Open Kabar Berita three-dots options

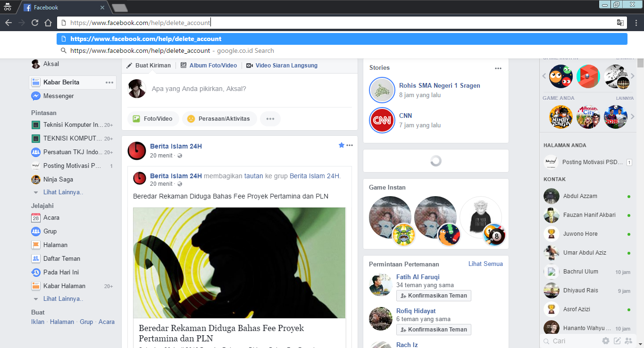coord(109,83)
